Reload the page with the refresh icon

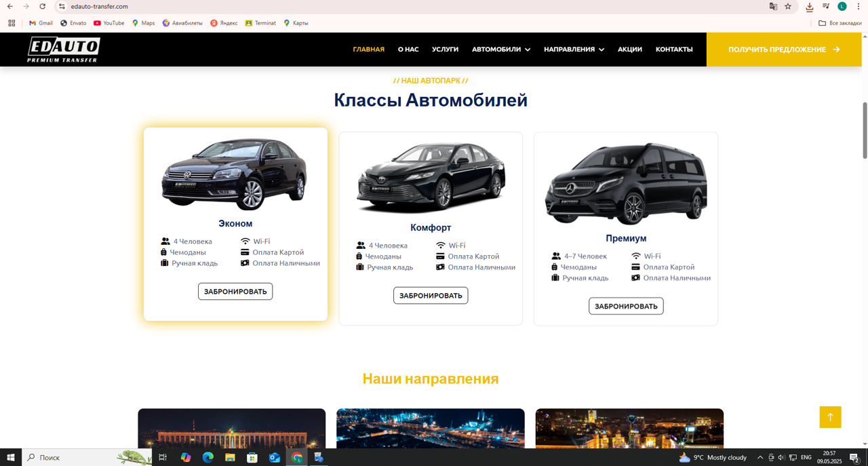[x=42, y=6]
